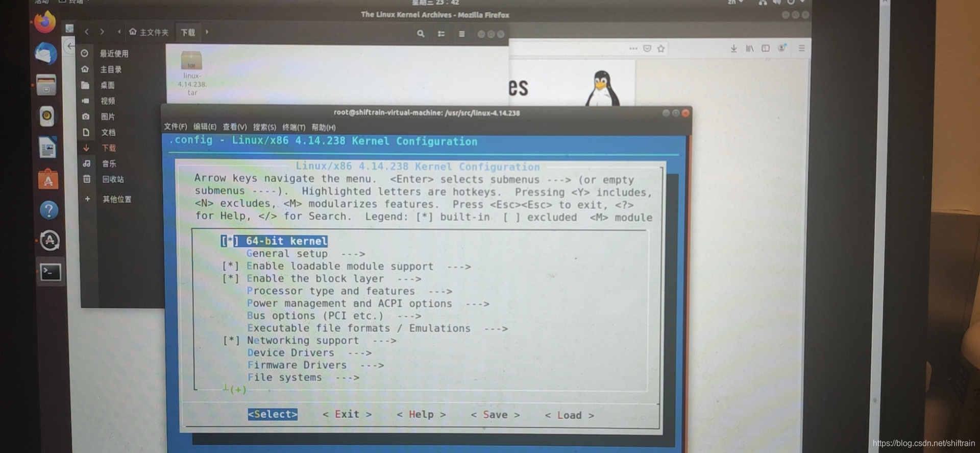Open 桌面 in Files sidebar
Screen dimensions: 980x453
coord(107,85)
